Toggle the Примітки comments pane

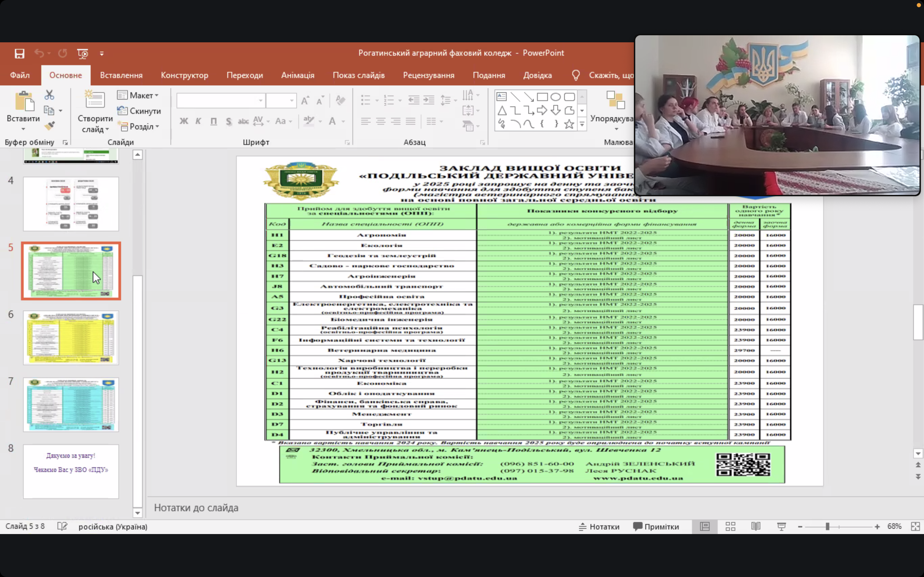[656, 527]
